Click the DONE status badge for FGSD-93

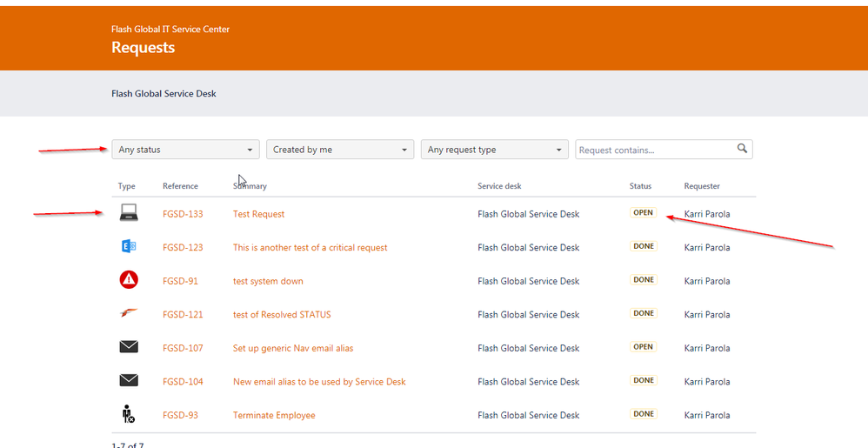[x=644, y=414]
